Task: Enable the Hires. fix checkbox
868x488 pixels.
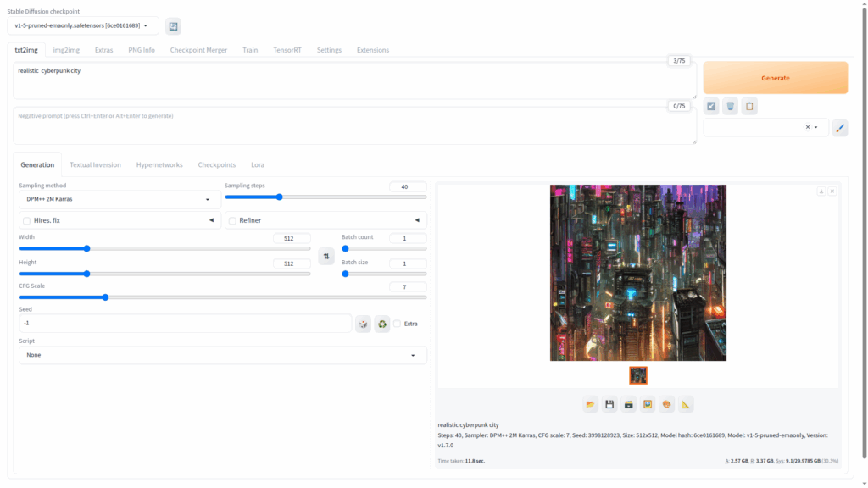Action: tap(27, 220)
